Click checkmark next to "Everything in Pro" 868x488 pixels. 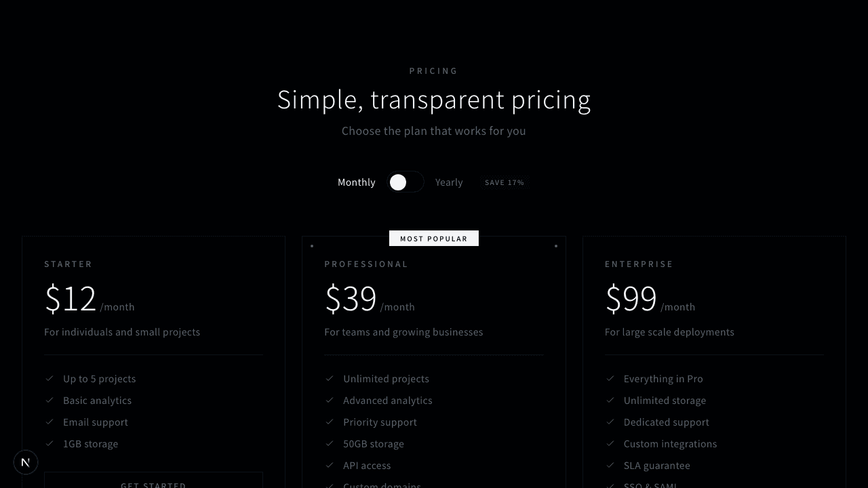610,378
